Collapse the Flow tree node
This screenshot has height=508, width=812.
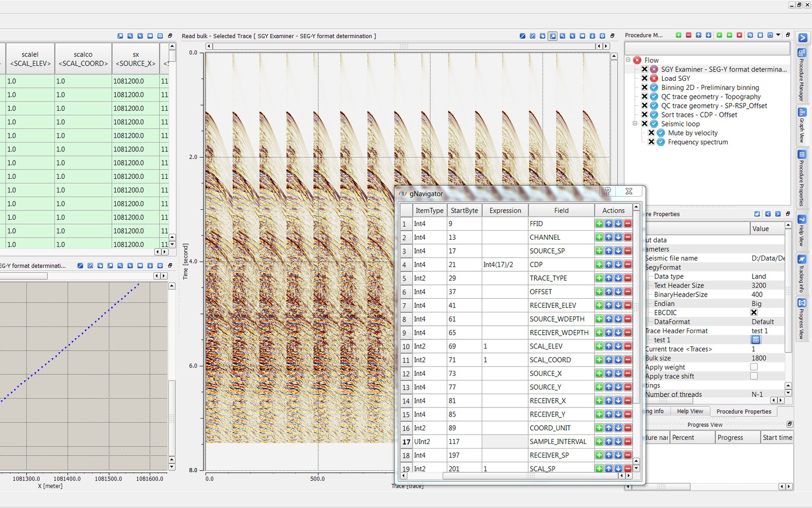point(628,60)
